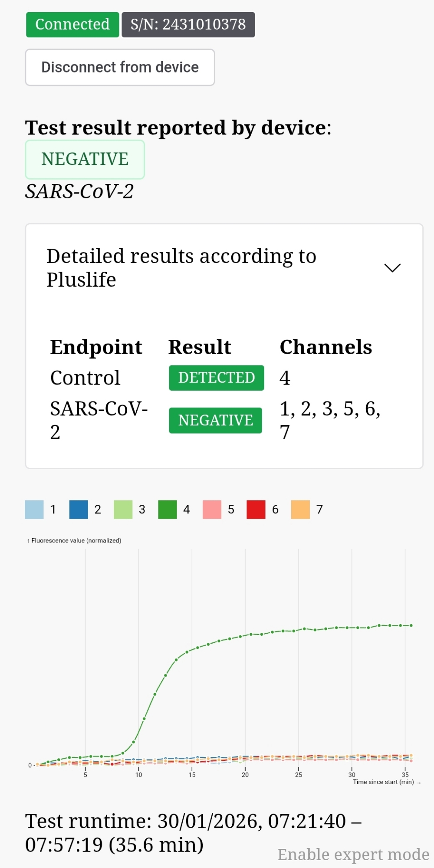Image resolution: width=434 pixels, height=868 pixels.
Task: Select channel 3 light green legend swatch
Action: coord(123,510)
